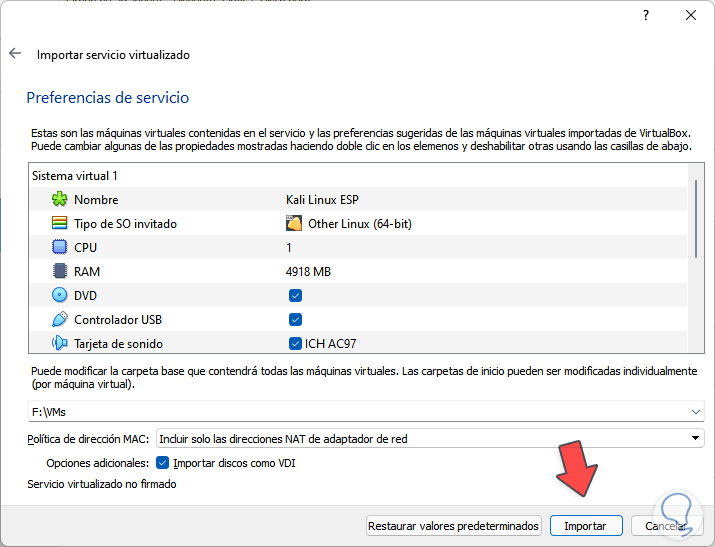Click the Tarjeta de sonido label
Screen dimensions: 715x547
pyautogui.click(x=118, y=344)
